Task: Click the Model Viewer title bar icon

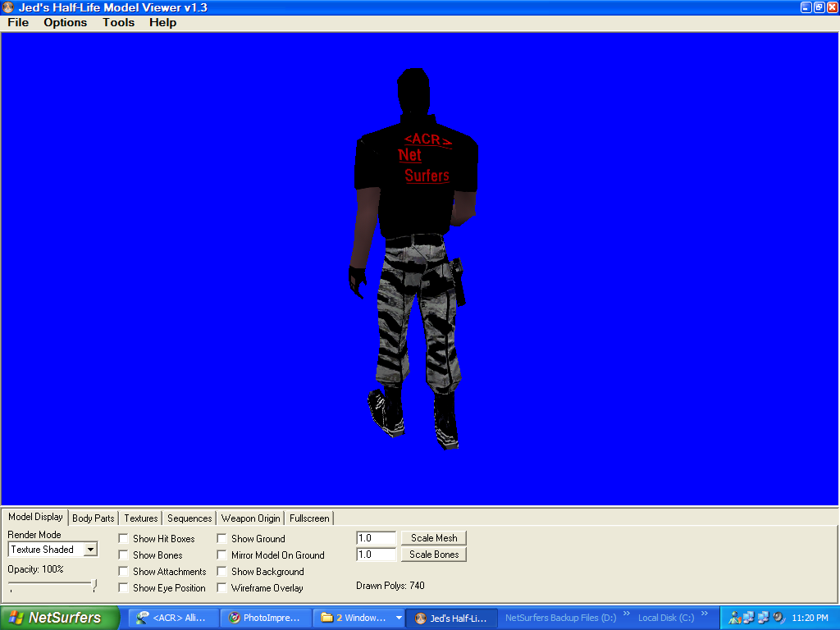Action: pyautogui.click(x=8, y=7)
